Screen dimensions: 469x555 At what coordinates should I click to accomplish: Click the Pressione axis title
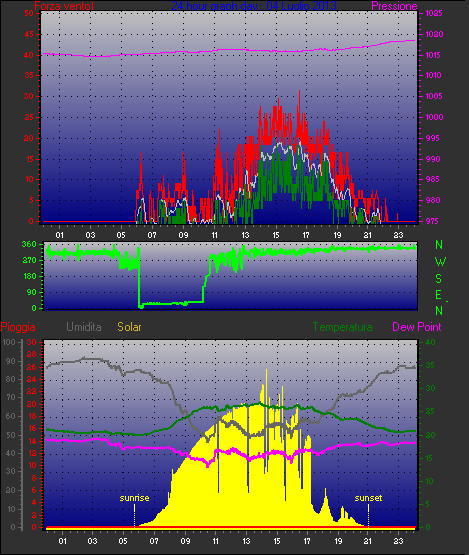(x=394, y=6)
